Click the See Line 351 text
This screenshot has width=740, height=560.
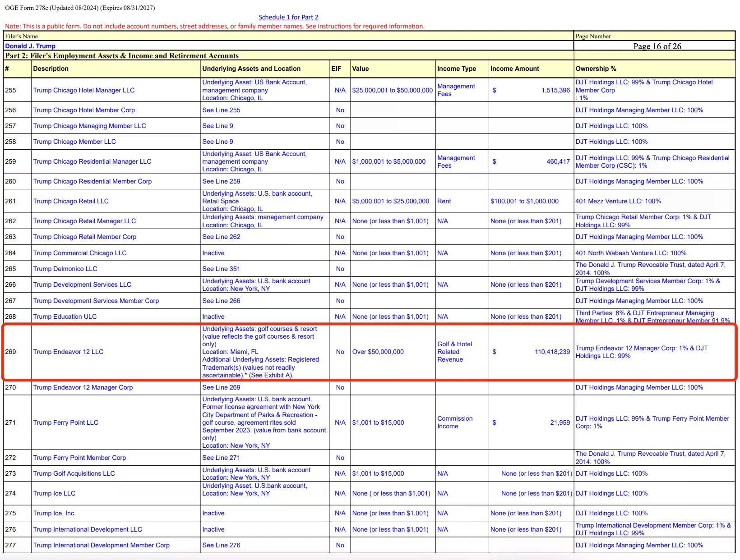point(221,269)
